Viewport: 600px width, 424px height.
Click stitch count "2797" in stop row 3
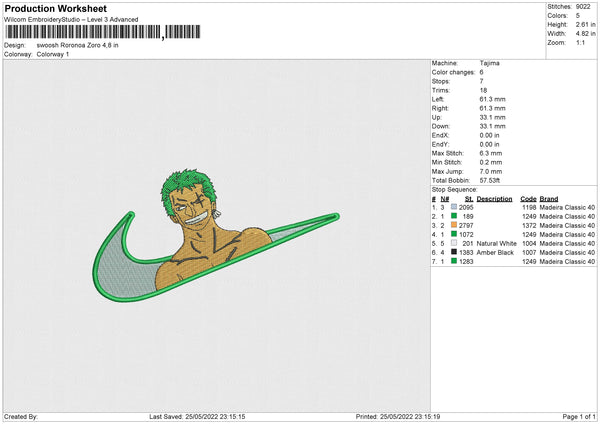click(466, 225)
